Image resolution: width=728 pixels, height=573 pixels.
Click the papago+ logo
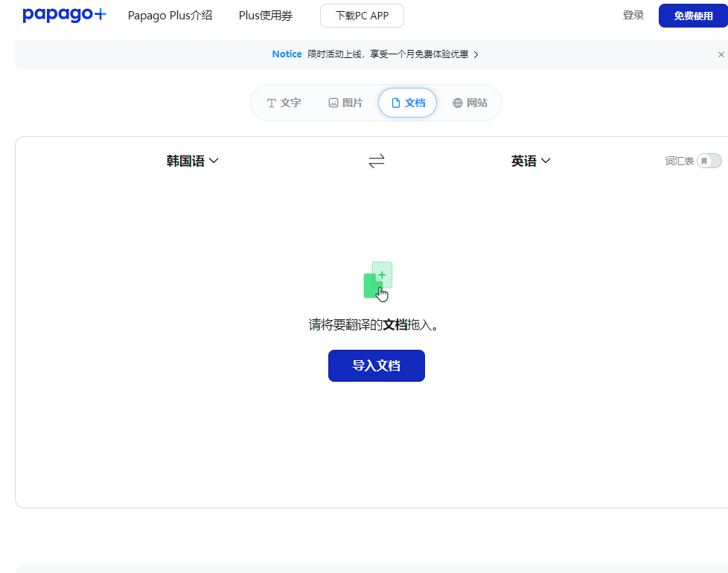(65, 15)
